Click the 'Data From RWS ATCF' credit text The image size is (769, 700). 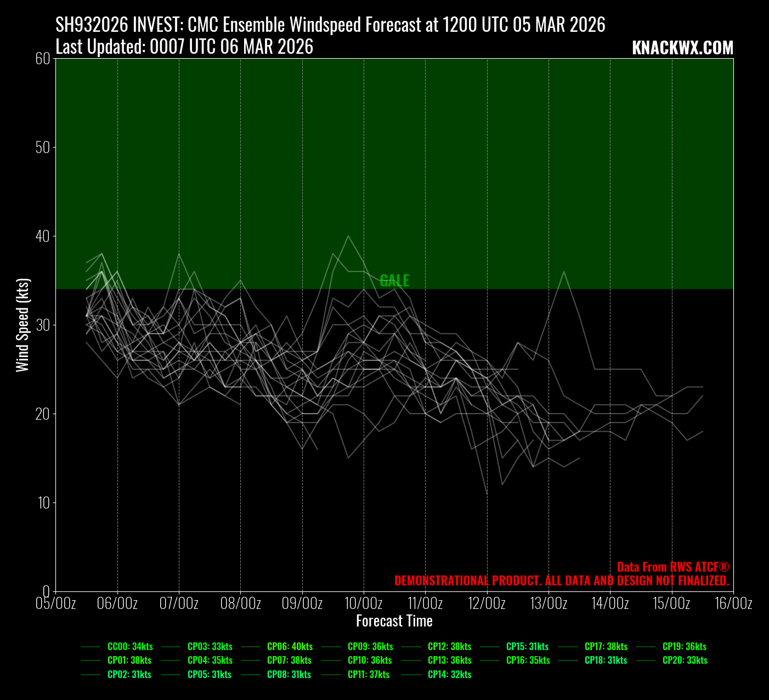(672, 567)
